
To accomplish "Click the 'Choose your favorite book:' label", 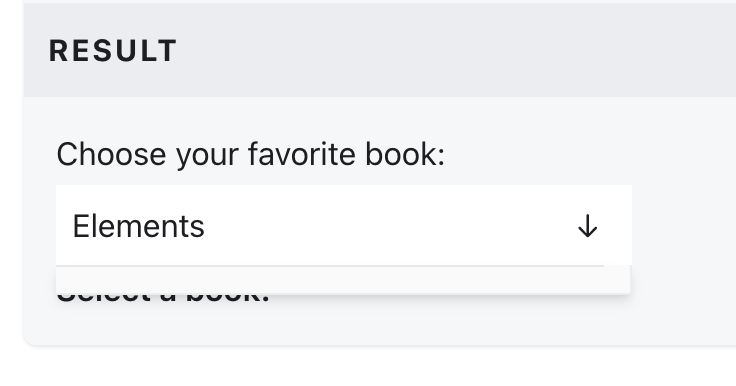I will [251, 155].
